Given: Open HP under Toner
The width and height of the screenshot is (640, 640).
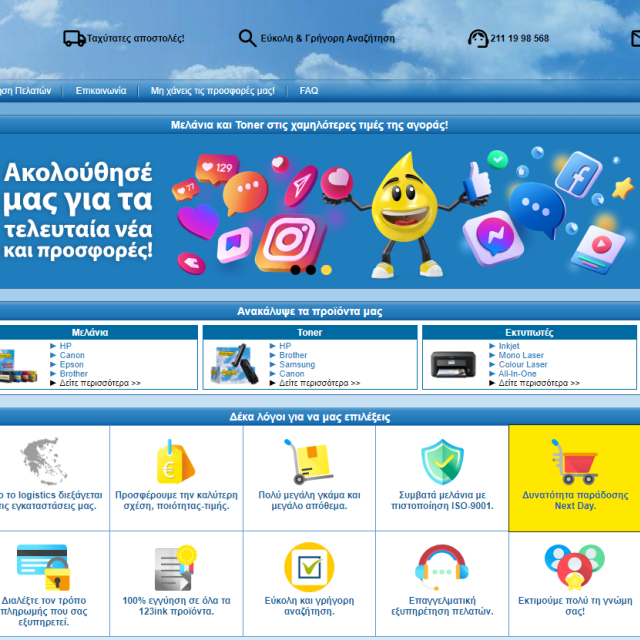Looking at the screenshot, I should (x=285, y=346).
